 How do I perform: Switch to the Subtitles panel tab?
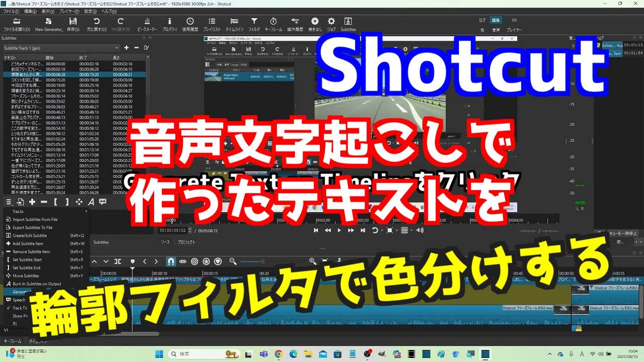(101, 242)
